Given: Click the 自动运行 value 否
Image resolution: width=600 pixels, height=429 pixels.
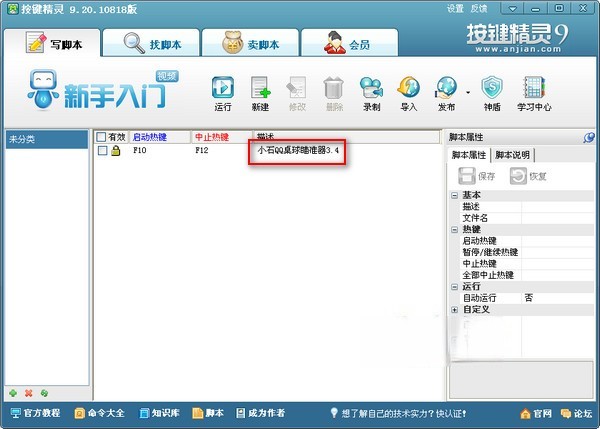Looking at the screenshot, I should pyautogui.click(x=558, y=298).
